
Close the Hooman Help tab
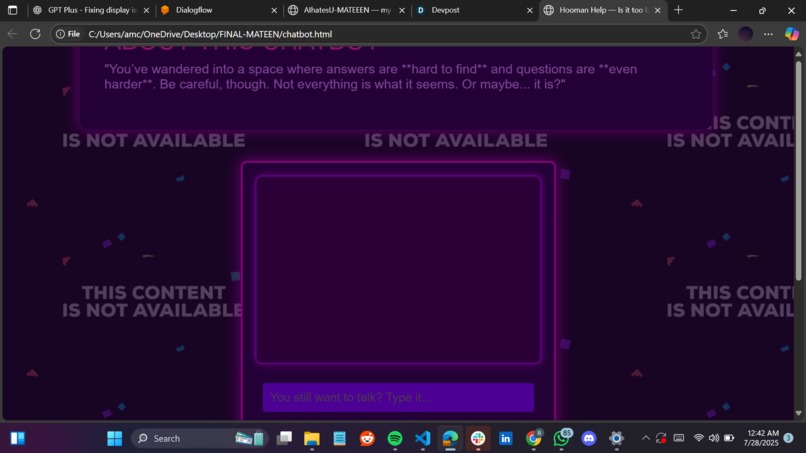pos(657,10)
